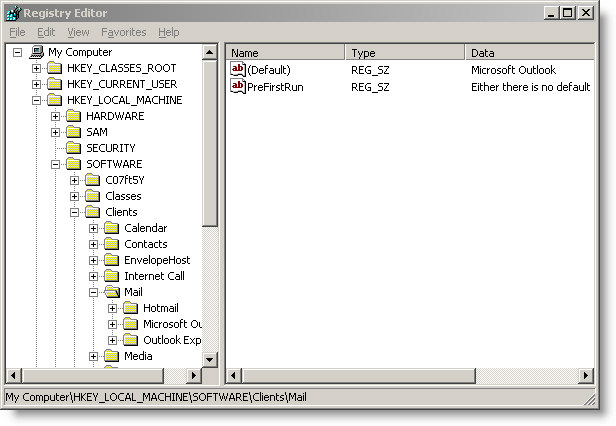Click the HARDWARE folder icon
This screenshot has width=616, height=426.
(x=73, y=116)
